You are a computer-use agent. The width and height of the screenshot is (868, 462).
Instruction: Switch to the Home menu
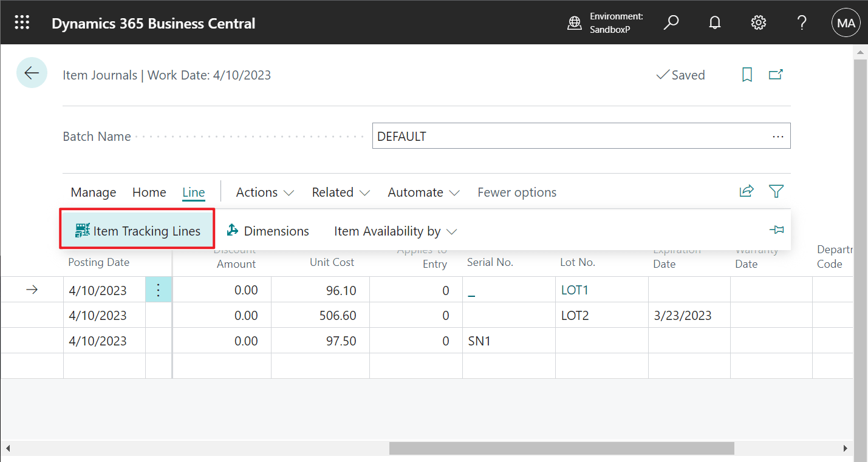point(149,192)
